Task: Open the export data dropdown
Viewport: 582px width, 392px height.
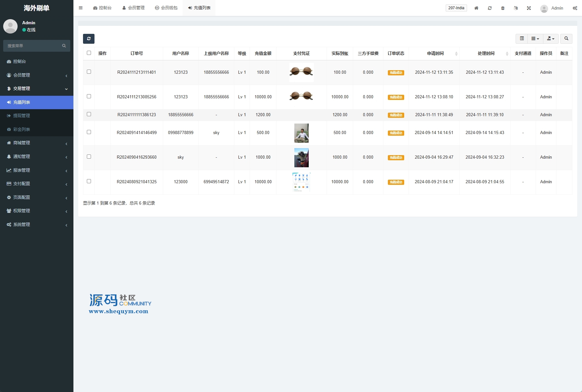Action: coord(550,39)
